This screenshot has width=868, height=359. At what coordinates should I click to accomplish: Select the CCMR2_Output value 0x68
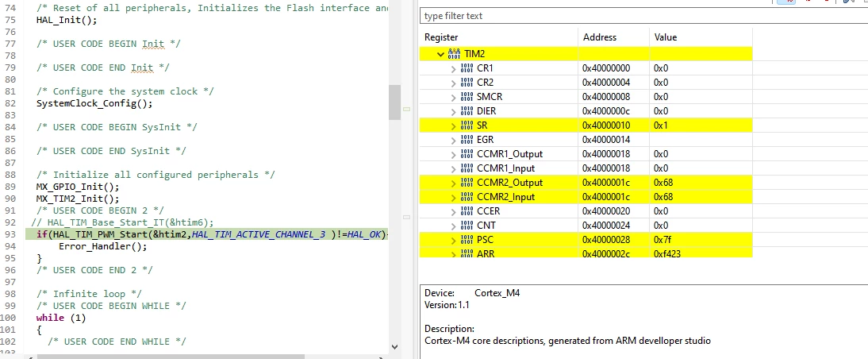(701, 183)
